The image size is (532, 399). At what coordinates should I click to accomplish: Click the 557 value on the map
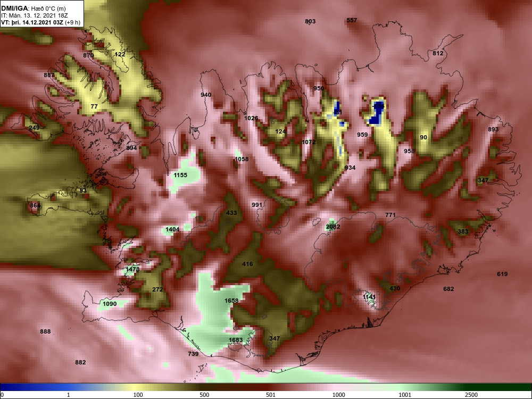pos(352,20)
